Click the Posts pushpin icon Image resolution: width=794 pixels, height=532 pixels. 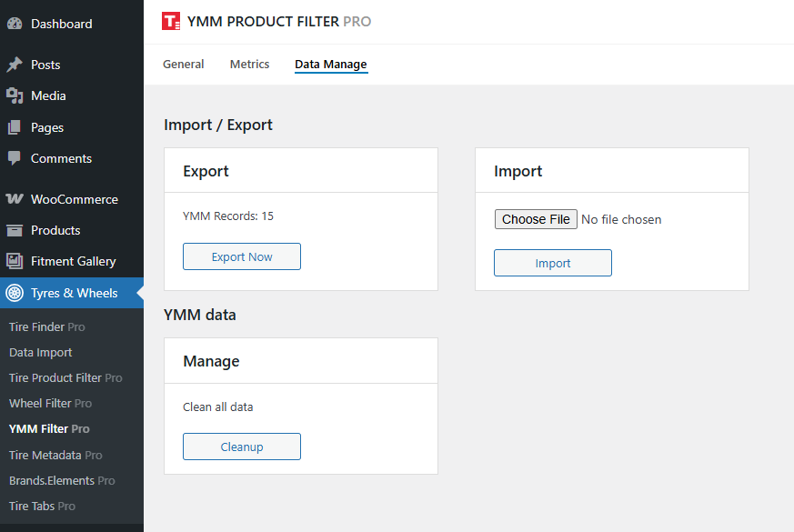click(x=15, y=65)
